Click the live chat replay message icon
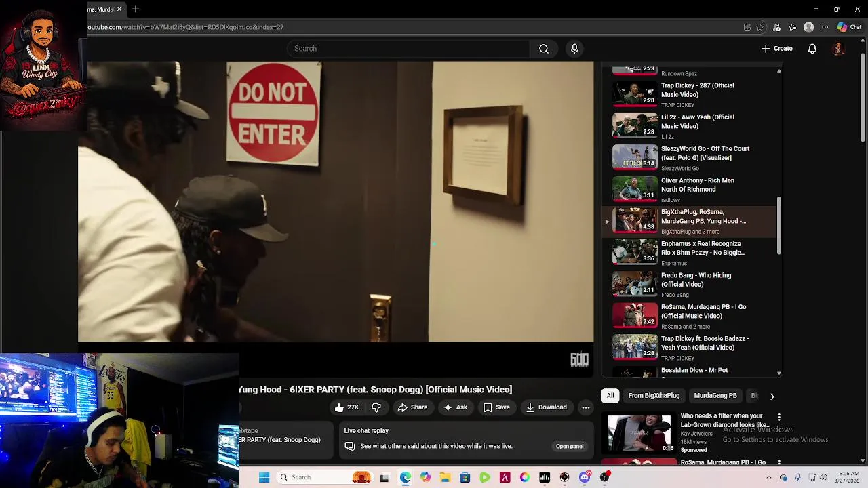The width and height of the screenshot is (868, 488). (350, 447)
